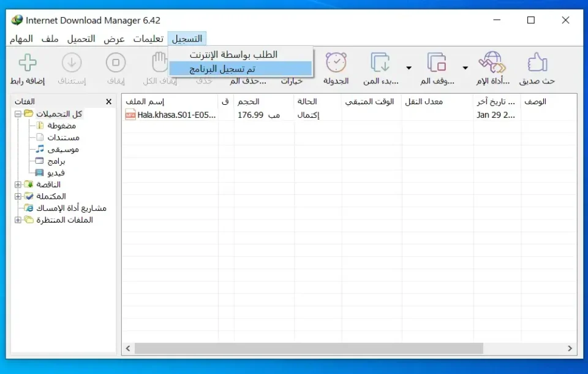Click the Stop (إيقاف) toolbar icon
The image size is (588, 374).
point(116,63)
